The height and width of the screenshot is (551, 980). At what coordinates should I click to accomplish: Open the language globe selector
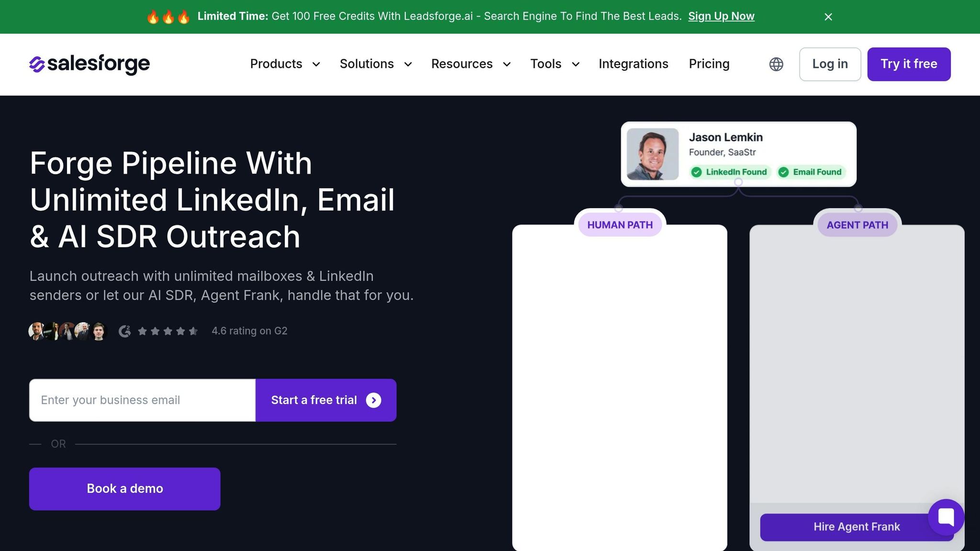click(776, 64)
